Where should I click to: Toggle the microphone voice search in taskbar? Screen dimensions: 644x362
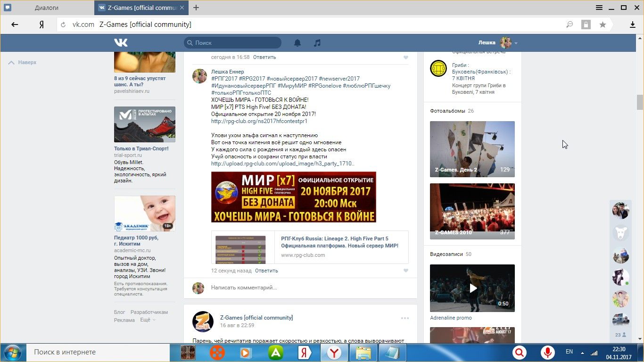pos(547,352)
